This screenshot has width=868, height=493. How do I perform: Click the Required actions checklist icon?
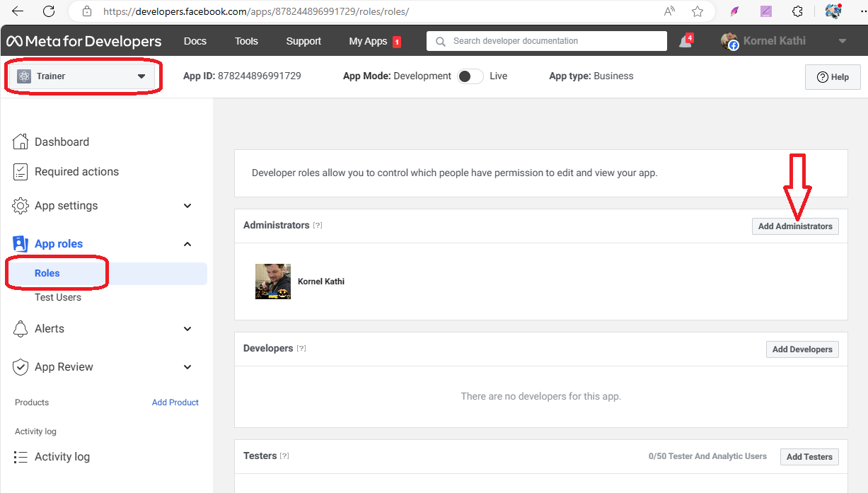[21, 172]
